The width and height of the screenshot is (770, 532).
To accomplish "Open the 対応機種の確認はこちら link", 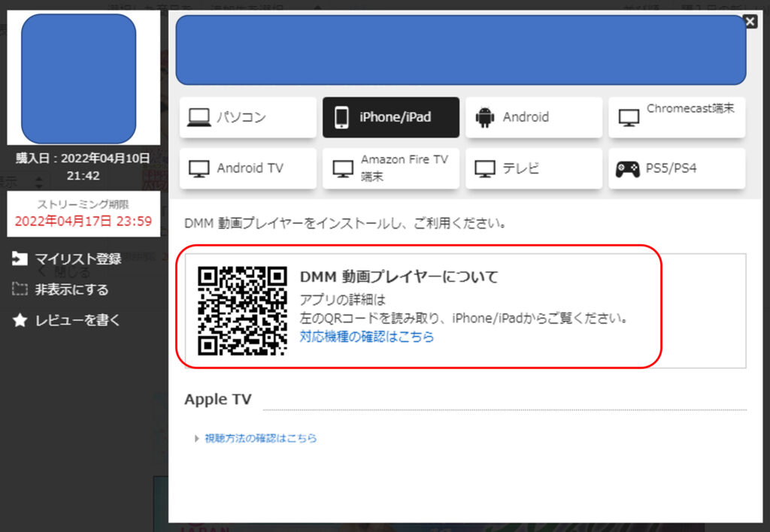I will coord(366,337).
